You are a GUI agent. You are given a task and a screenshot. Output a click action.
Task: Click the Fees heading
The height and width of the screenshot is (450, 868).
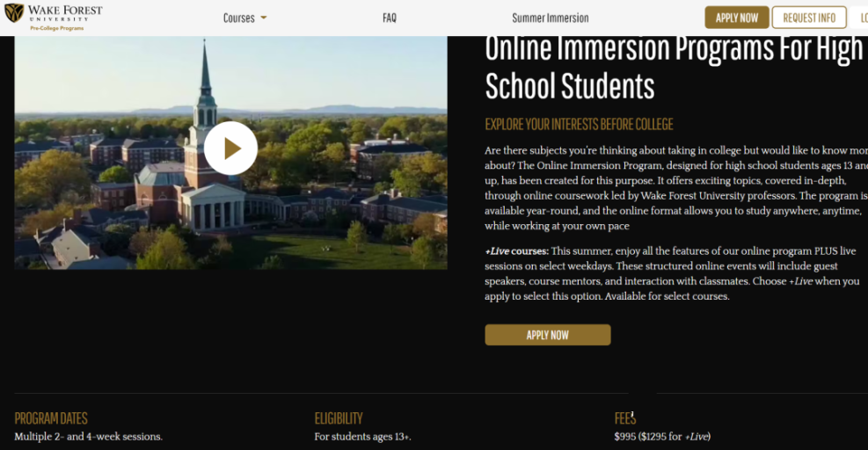click(x=625, y=417)
